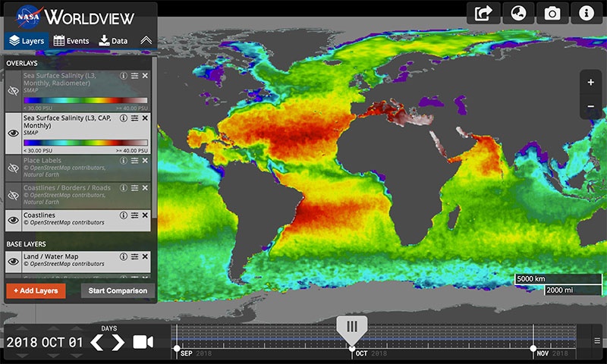Screen dimensions: 607x364
Task: Click the timeline date dragger handle
Action: [351, 331]
